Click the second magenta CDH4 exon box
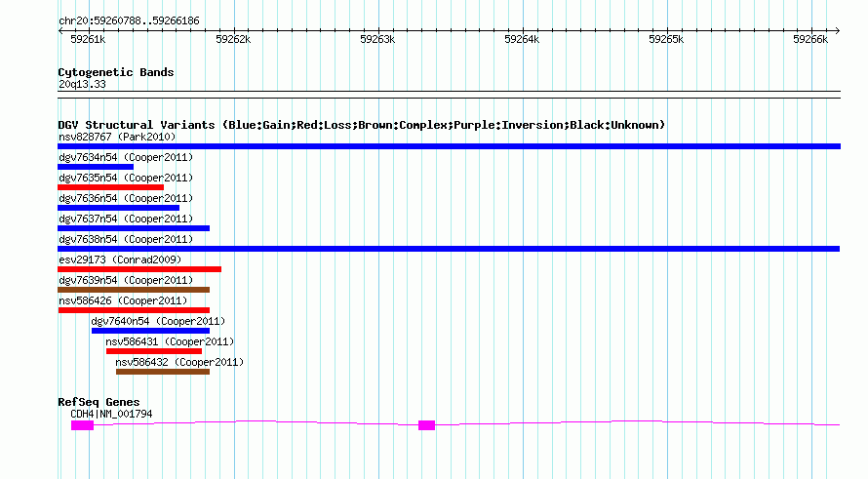Viewport: 868px width, 479px height. coord(426,425)
